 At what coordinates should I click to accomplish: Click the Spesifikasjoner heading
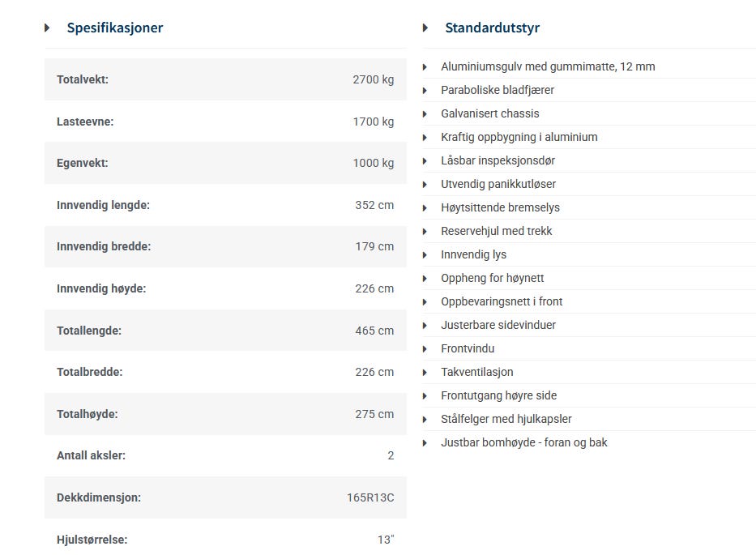click(x=115, y=28)
